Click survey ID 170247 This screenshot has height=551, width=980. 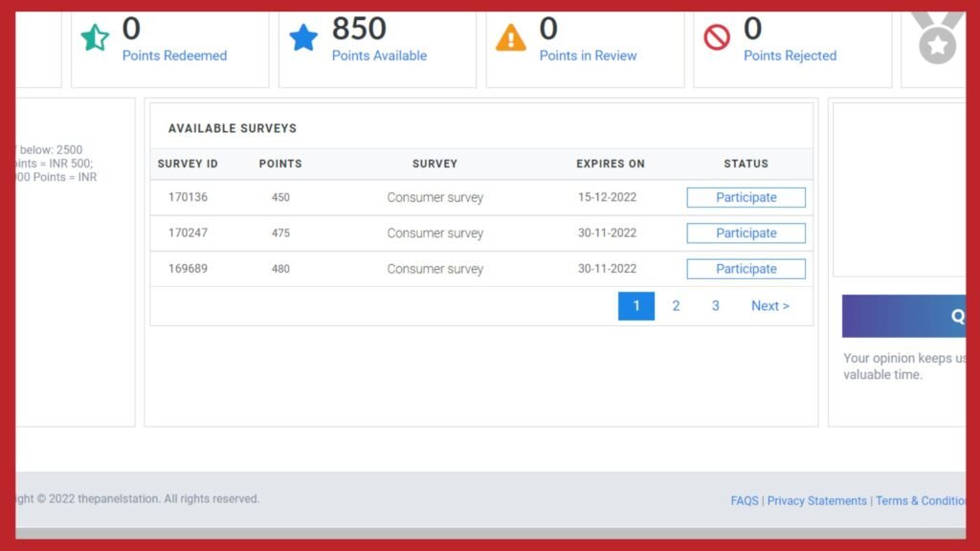(x=188, y=233)
